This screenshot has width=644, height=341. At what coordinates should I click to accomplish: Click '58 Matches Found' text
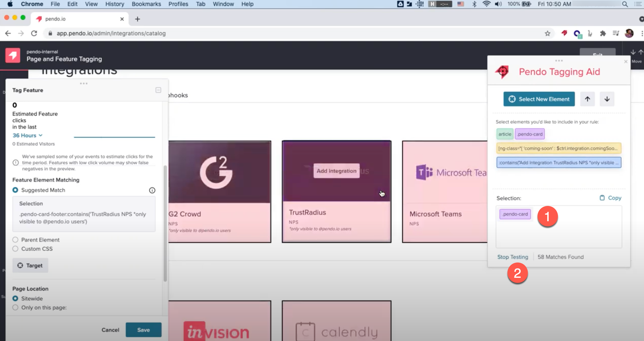(560, 257)
